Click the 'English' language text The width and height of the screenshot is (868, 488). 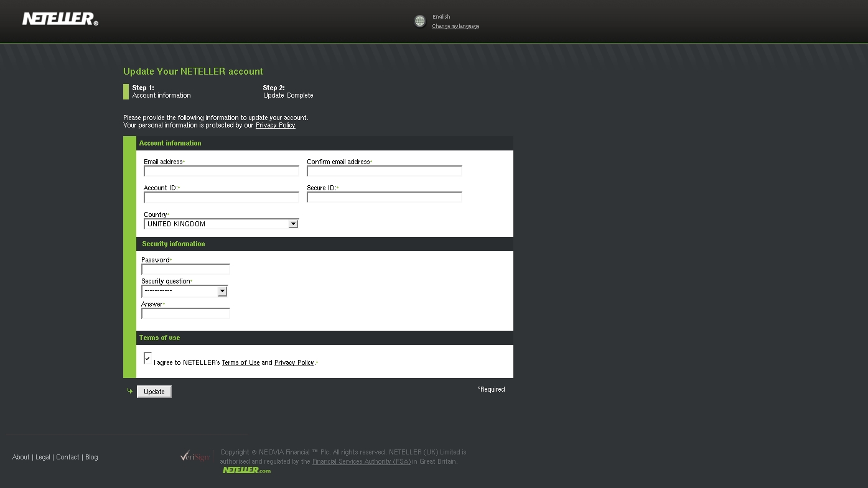(441, 17)
